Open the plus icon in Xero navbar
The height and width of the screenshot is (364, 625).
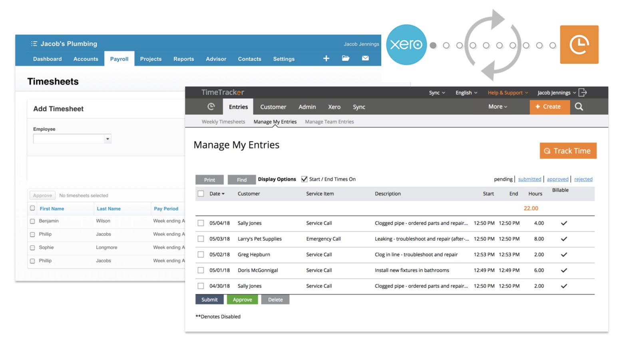click(x=326, y=58)
